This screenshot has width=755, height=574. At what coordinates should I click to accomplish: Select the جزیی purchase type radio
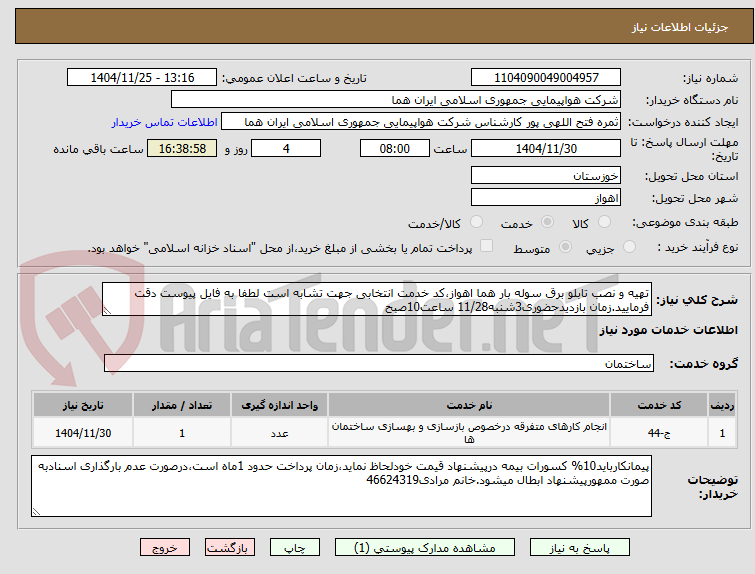629,247
